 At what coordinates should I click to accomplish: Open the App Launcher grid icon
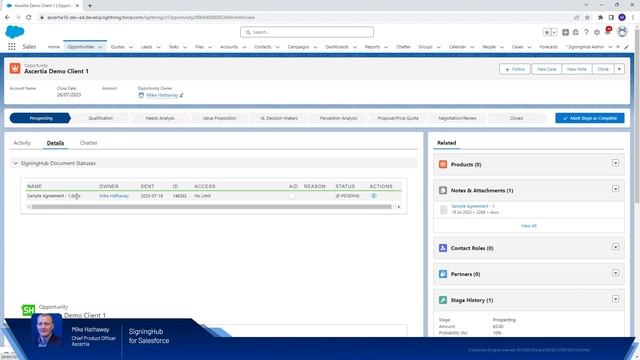(x=12, y=47)
